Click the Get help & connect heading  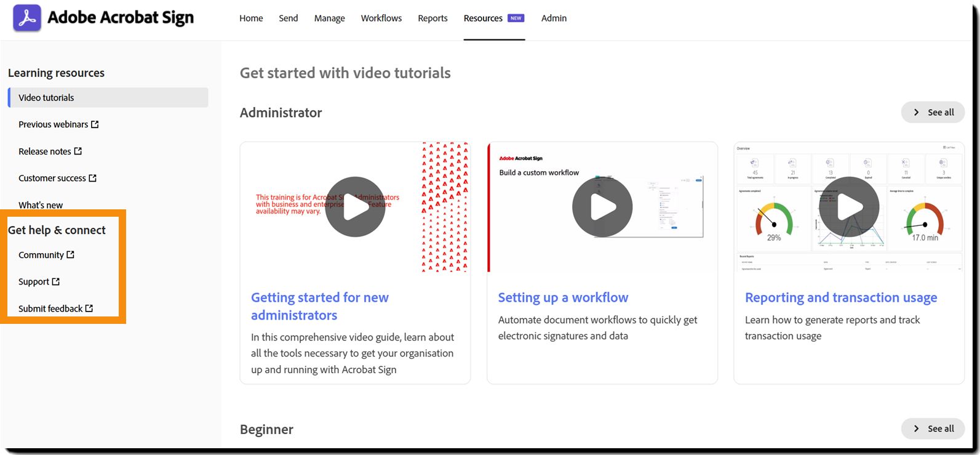point(57,230)
